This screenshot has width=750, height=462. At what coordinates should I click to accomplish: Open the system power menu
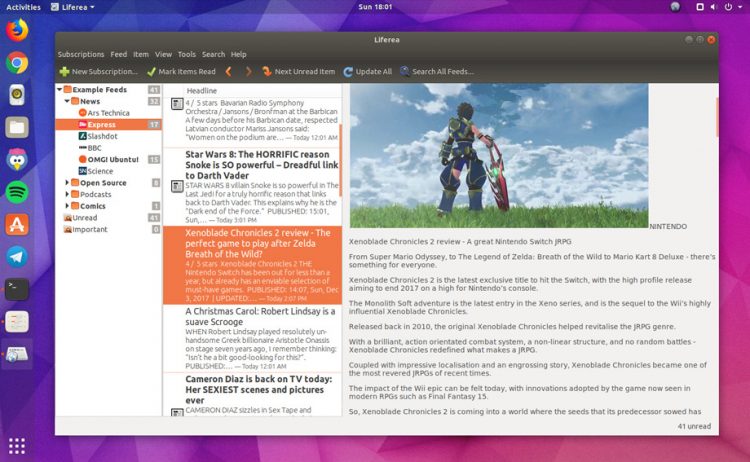pos(728,7)
